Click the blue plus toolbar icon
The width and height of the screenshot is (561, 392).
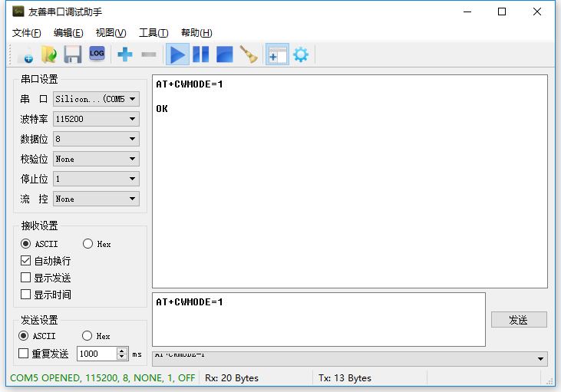[125, 54]
